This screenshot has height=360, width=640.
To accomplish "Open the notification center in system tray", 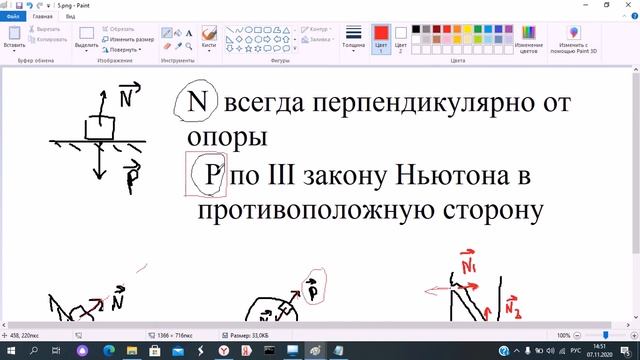I will tap(625, 351).
